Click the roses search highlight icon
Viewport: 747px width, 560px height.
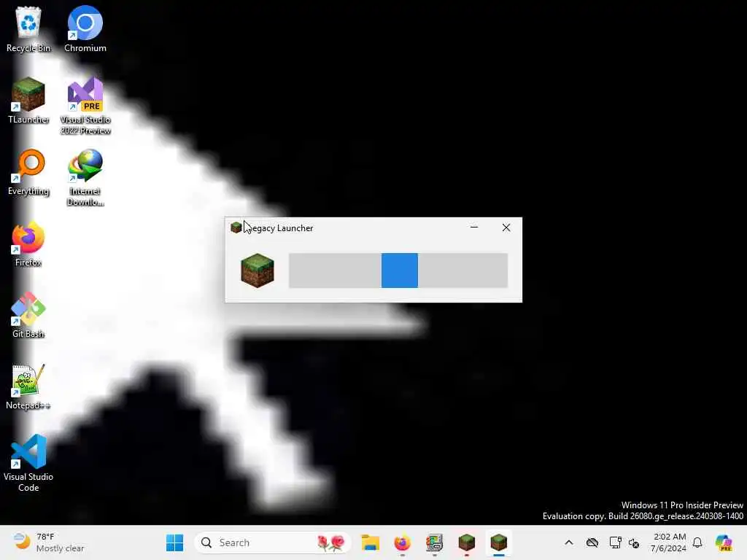point(330,542)
